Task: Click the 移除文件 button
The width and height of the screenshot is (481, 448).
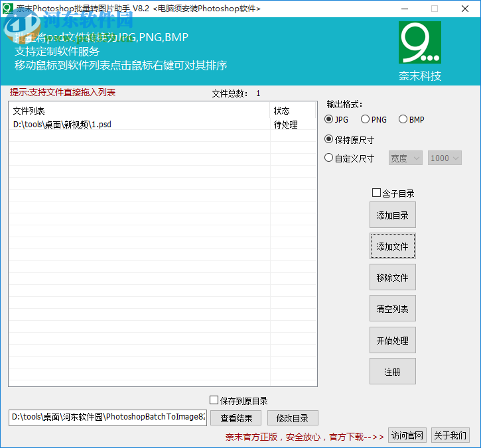Action: [x=393, y=277]
